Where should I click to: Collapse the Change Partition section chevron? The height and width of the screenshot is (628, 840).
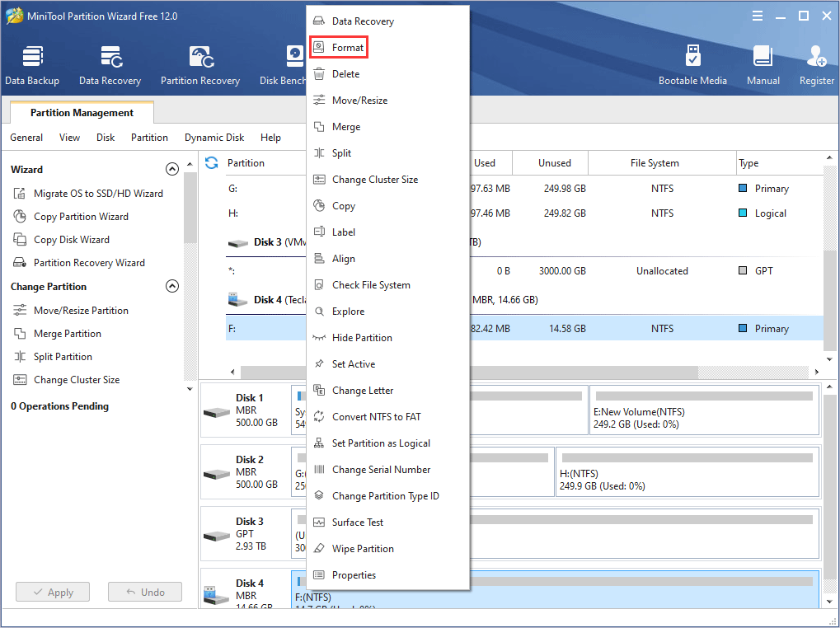click(x=172, y=287)
